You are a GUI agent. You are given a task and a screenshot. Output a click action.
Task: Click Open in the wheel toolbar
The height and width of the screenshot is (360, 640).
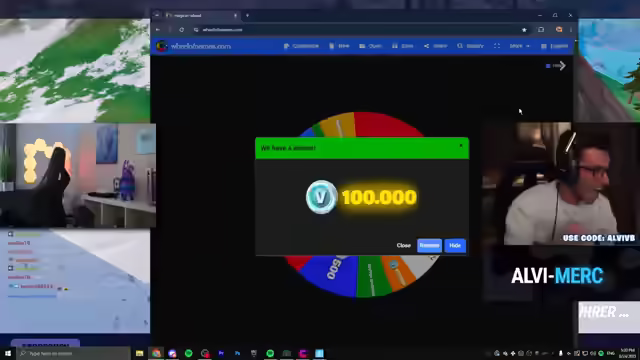pyautogui.click(x=370, y=46)
